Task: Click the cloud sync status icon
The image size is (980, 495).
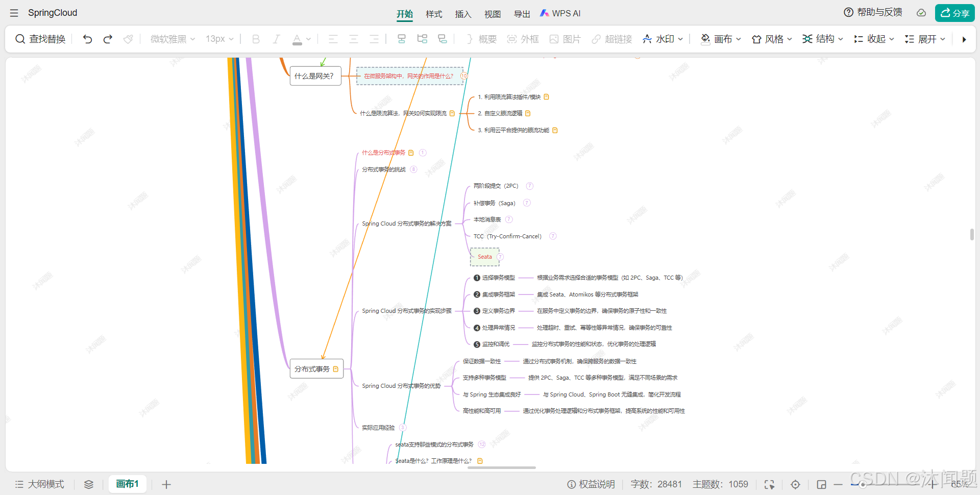Action: pos(921,13)
